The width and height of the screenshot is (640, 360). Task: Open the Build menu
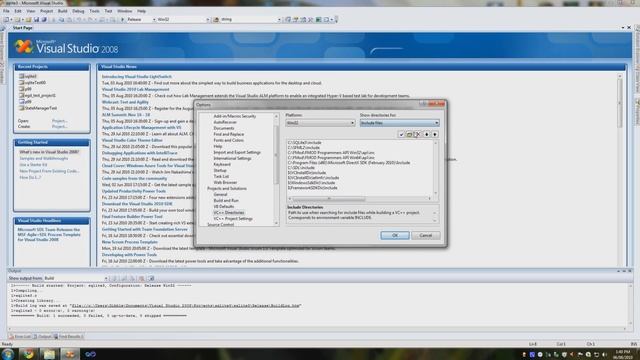click(62, 11)
